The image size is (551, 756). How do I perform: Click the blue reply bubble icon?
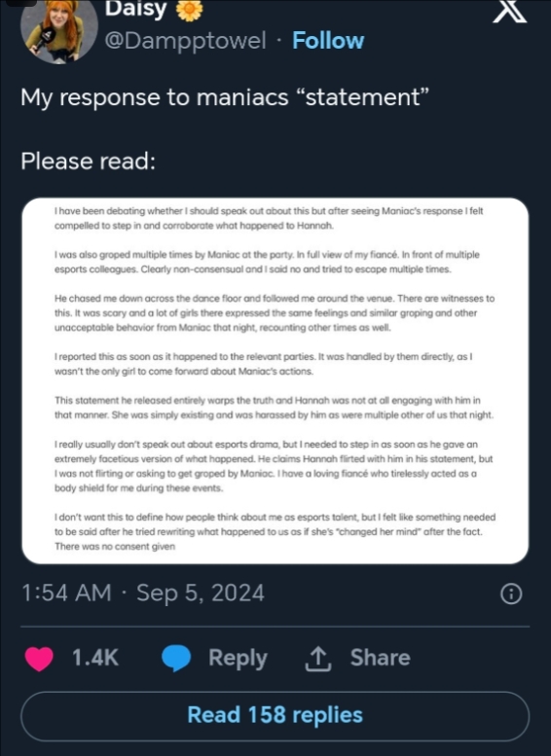tap(176, 658)
